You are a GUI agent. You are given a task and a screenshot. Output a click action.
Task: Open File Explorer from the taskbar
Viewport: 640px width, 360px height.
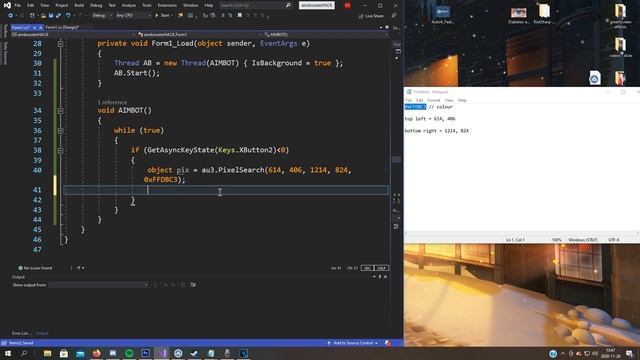47,353
